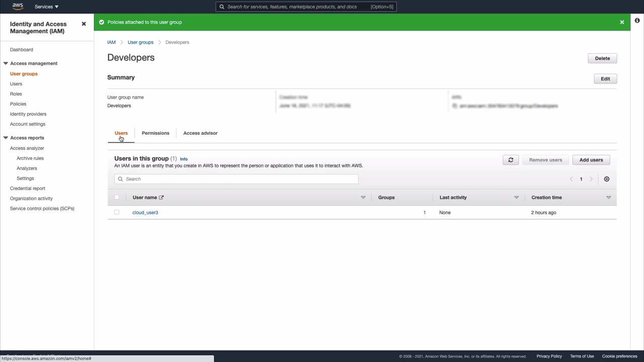The height and width of the screenshot is (362, 644).
Task: Open the Terms of Use footer link
Action: (x=582, y=356)
